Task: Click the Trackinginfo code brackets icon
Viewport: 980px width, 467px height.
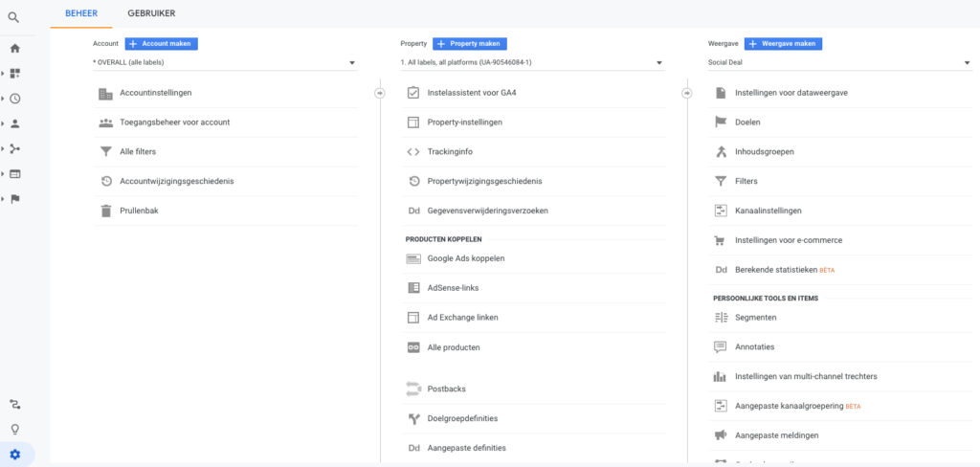Action: (413, 151)
